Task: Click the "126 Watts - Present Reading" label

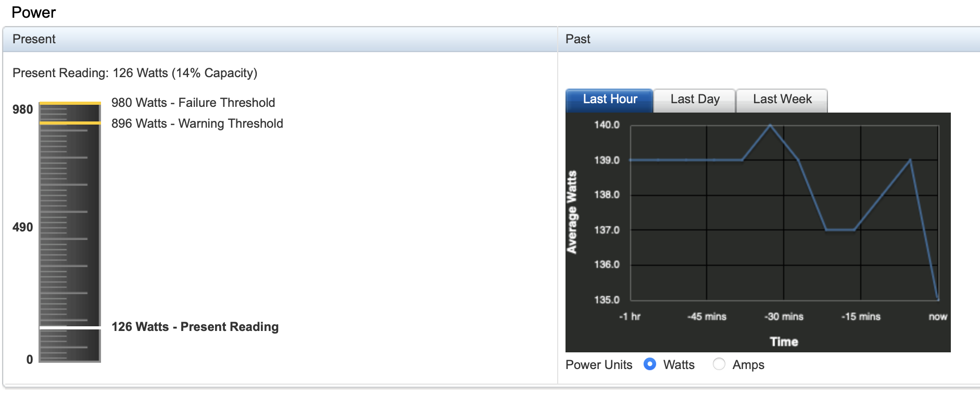Action: pyautogui.click(x=195, y=327)
